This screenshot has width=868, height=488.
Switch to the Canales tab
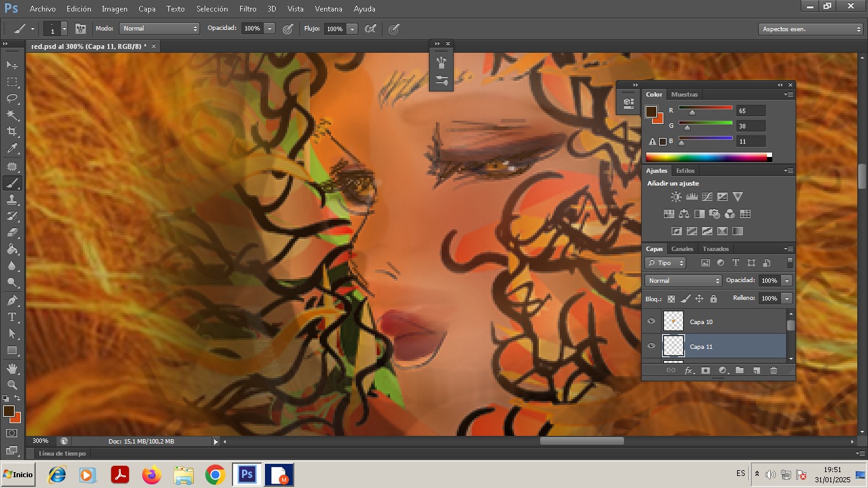pyautogui.click(x=682, y=248)
